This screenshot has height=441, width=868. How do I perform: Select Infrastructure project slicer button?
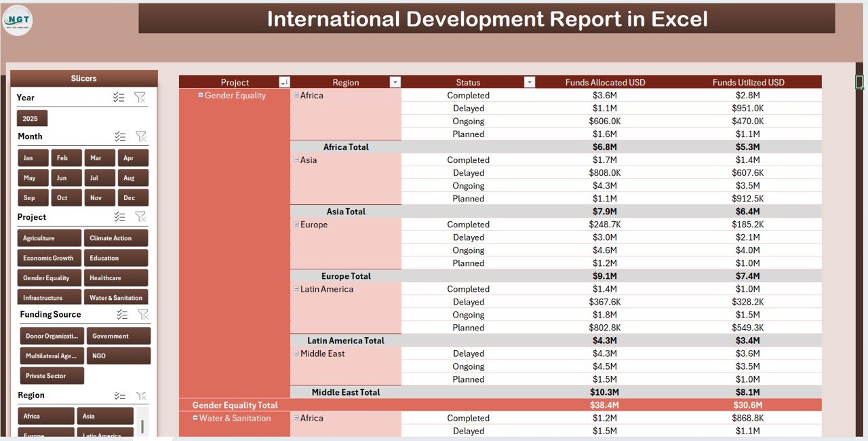(50, 297)
